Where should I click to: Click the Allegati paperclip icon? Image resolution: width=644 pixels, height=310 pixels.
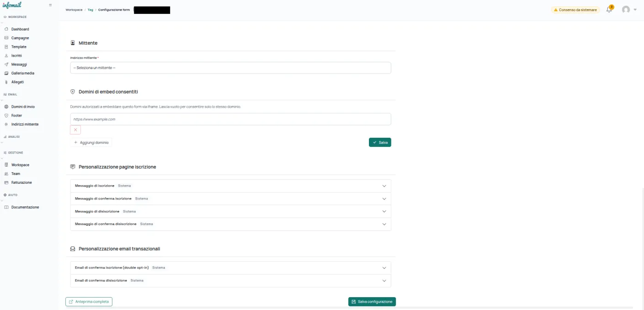tap(6, 82)
